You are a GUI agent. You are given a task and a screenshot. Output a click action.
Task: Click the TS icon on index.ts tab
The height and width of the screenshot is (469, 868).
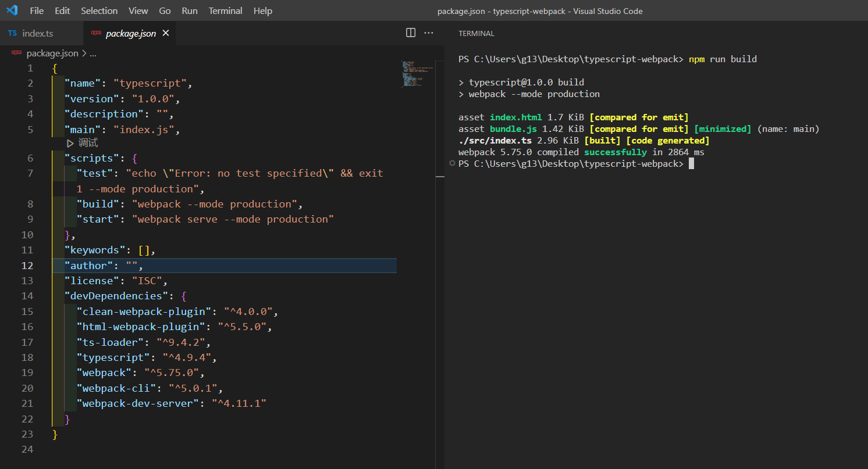click(x=13, y=33)
